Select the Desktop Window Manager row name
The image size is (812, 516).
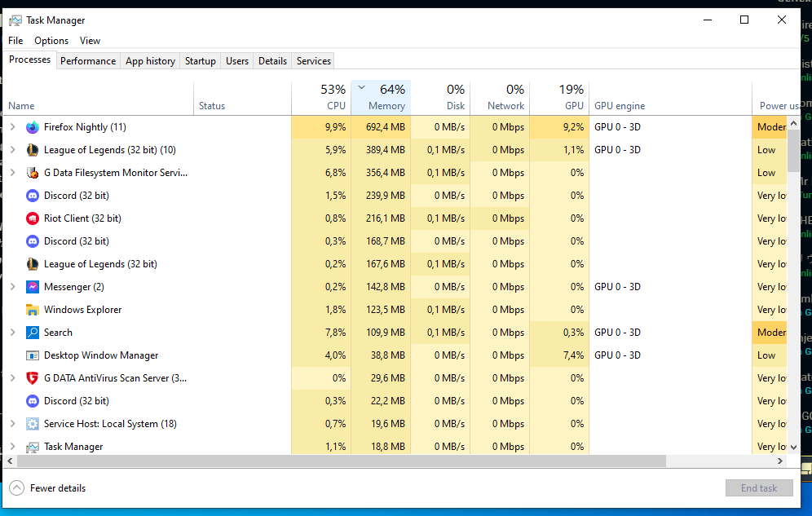click(101, 355)
